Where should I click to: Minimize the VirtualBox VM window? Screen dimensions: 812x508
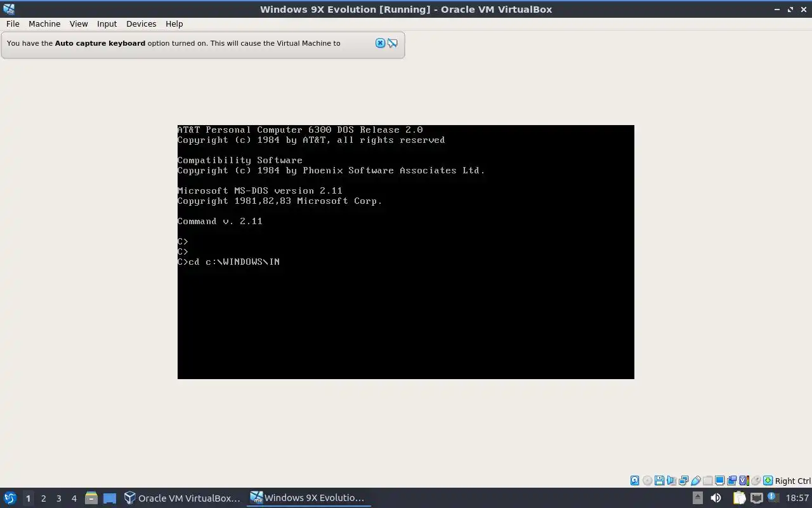pyautogui.click(x=777, y=10)
